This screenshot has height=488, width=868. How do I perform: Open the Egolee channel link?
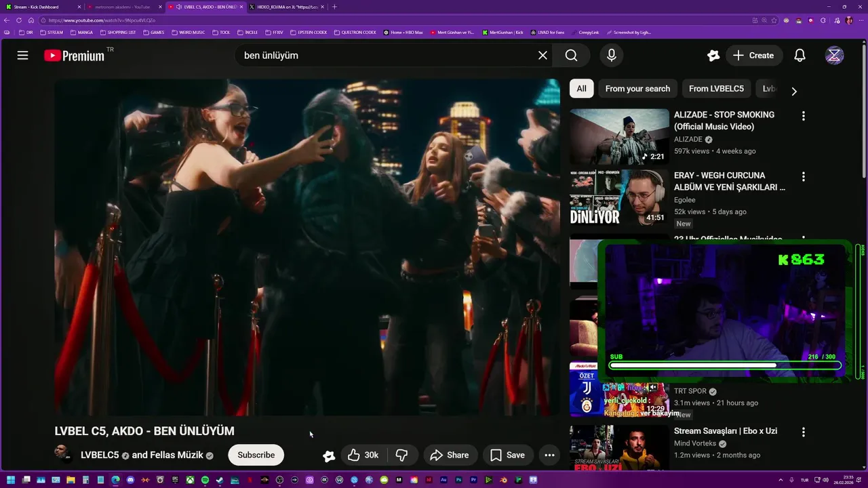(685, 200)
